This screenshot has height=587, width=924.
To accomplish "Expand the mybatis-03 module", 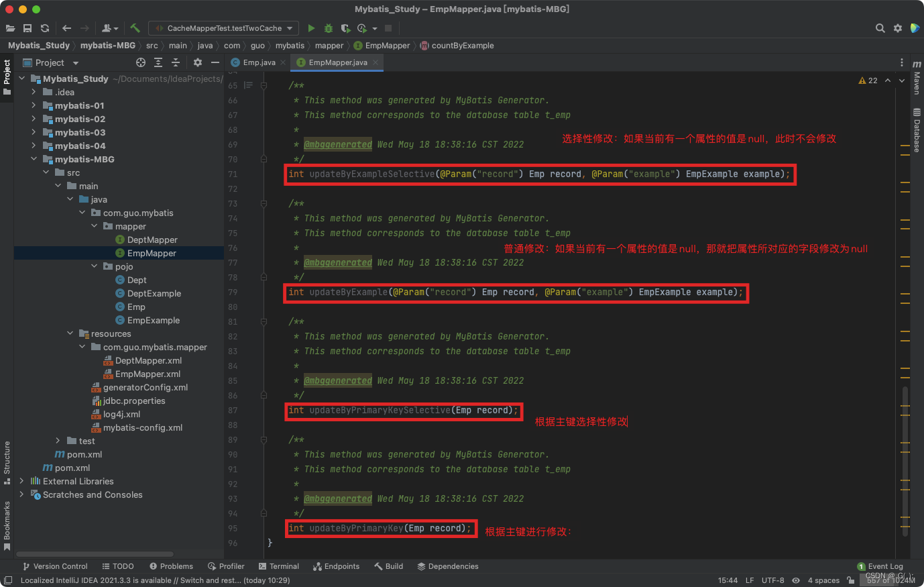I will pos(34,132).
